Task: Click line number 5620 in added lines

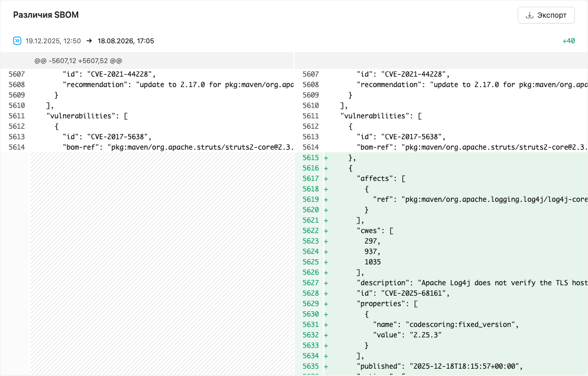Action: point(311,210)
